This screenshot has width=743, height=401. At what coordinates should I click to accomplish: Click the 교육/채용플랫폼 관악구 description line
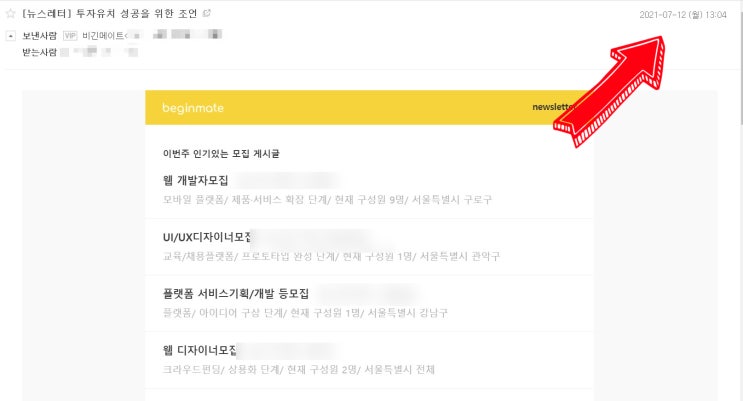331,256
